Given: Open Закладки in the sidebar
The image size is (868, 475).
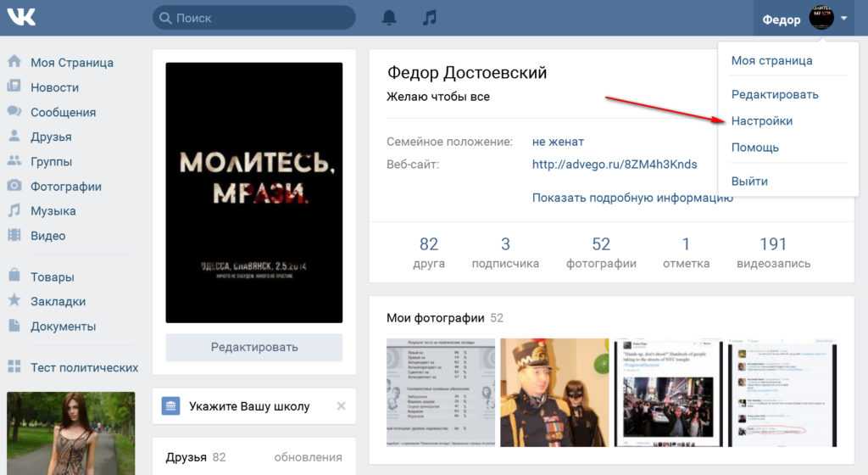Looking at the screenshot, I should (58, 302).
